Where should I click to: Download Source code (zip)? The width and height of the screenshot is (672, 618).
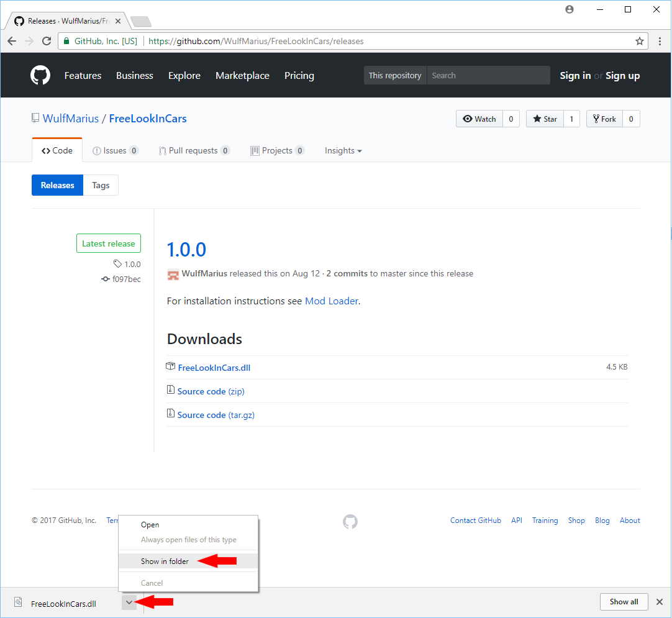pos(211,391)
